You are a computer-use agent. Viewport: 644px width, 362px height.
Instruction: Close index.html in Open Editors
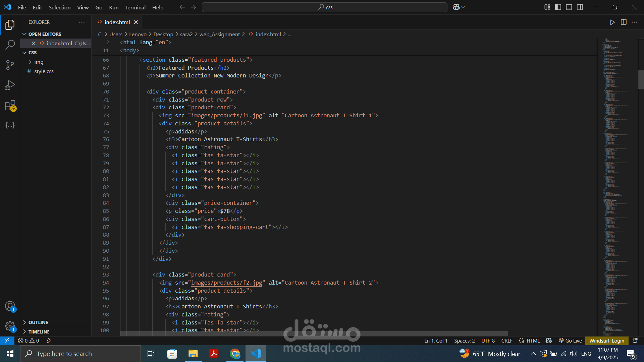click(x=33, y=43)
